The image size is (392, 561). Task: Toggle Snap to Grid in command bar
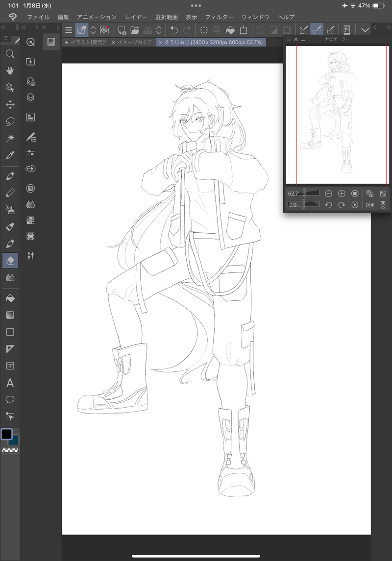tap(330, 30)
